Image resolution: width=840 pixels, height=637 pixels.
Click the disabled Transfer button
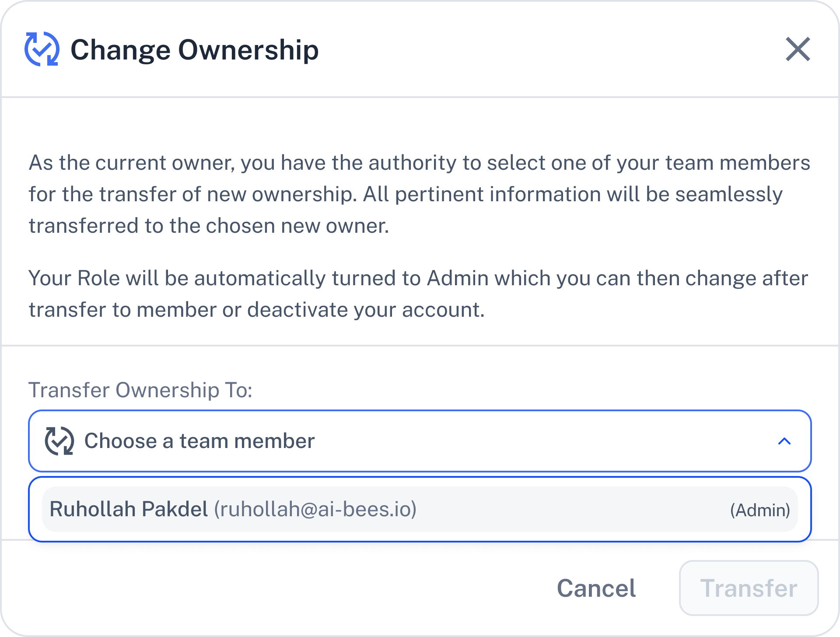click(749, 588)
